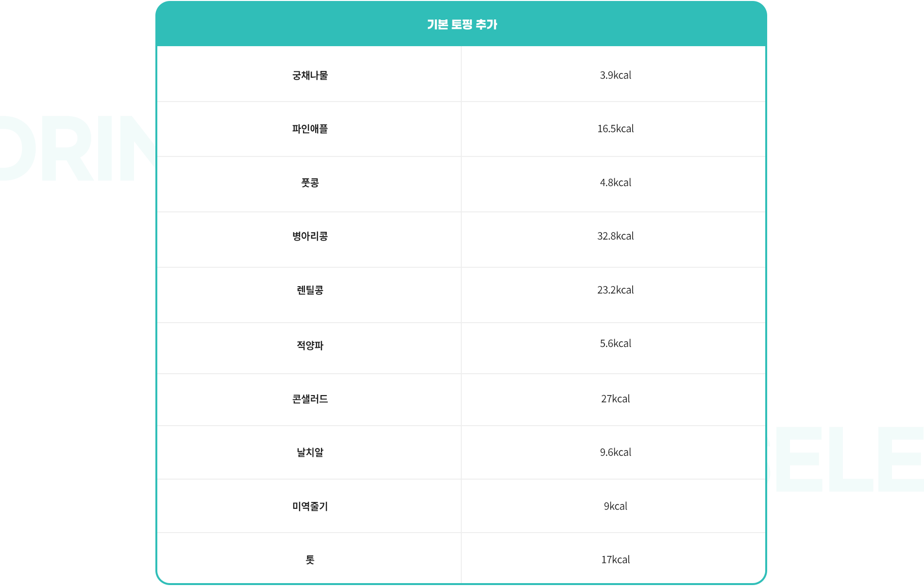Select the 렌틸콩 topping name
Viewport: 924px width, 587px height.
(310, 290)
